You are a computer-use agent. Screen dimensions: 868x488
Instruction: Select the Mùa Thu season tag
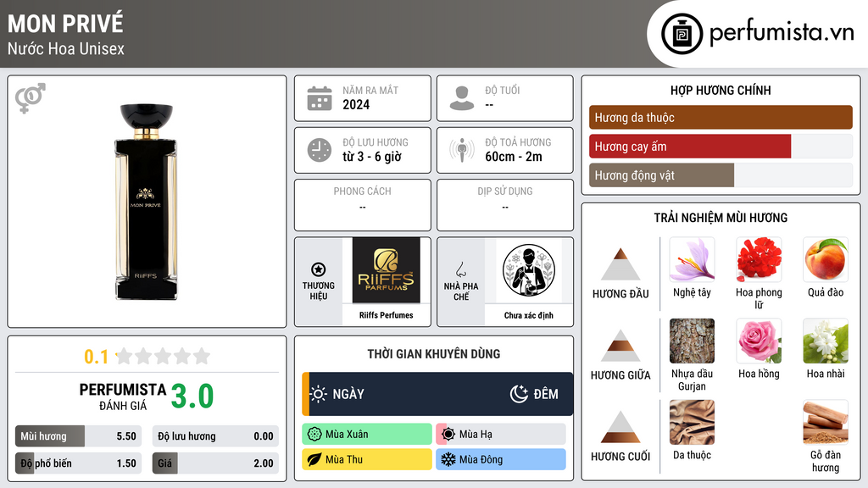coord(366,459)
